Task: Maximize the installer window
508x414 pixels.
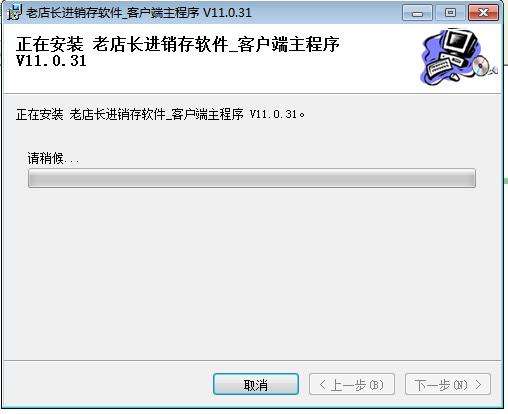Action: point(450,13)
